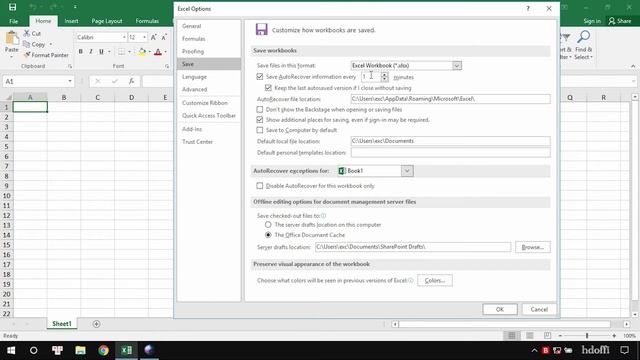Click the zoom out minus icon
Screen dimensions: 640x360
click(560, 336)
